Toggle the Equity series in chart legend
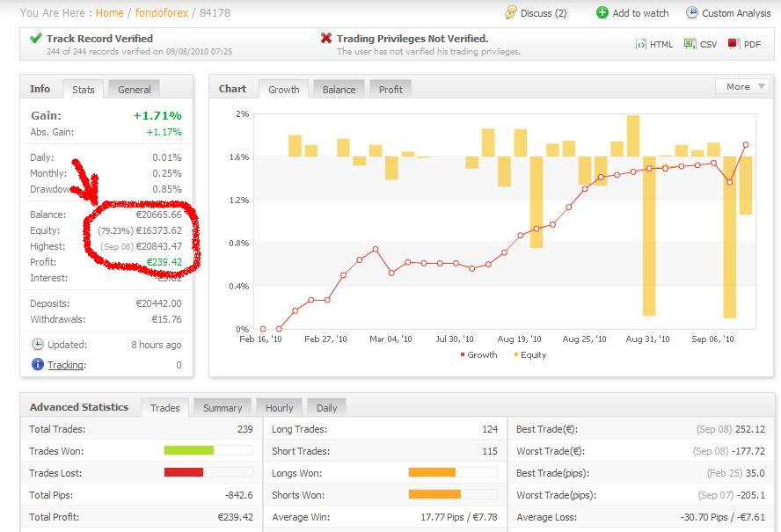 [529, 355]
